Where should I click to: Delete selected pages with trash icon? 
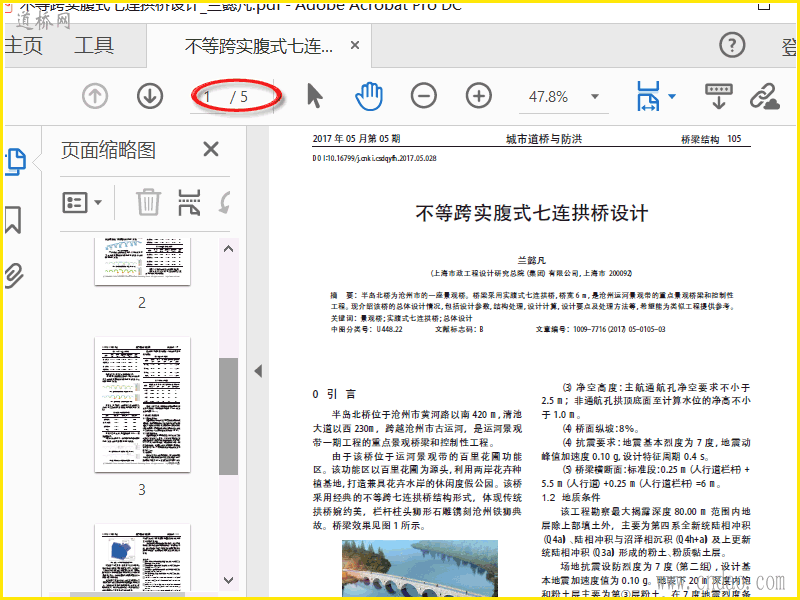coord(148,202)
